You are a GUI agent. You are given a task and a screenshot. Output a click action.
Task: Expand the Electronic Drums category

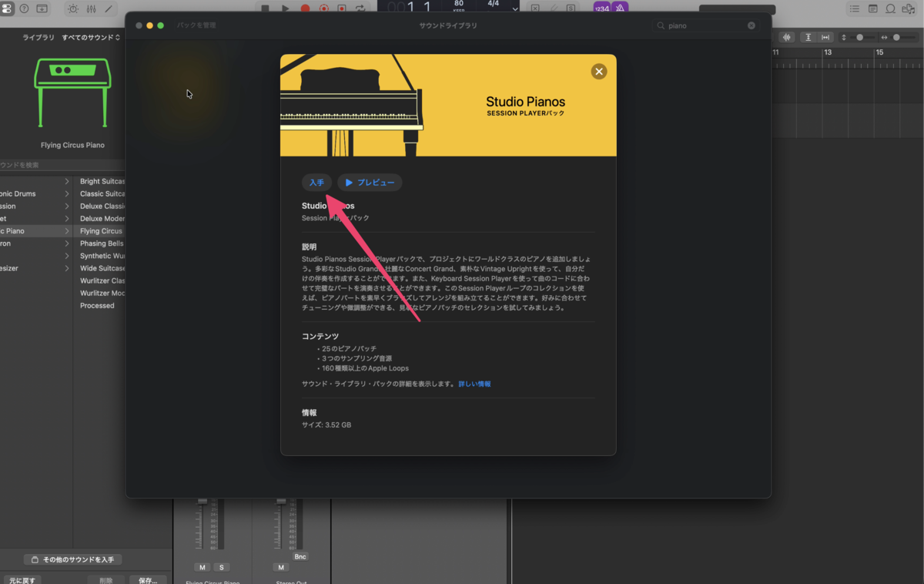[x=35, y=194]
